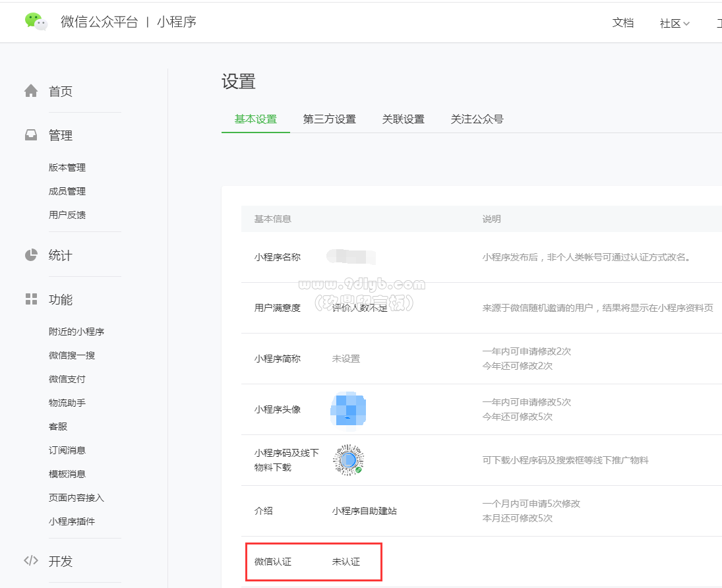Click the WeChat logo icon
Image resolution: width=722 pixels, height=588 pixels.
[x=36, y=21]
